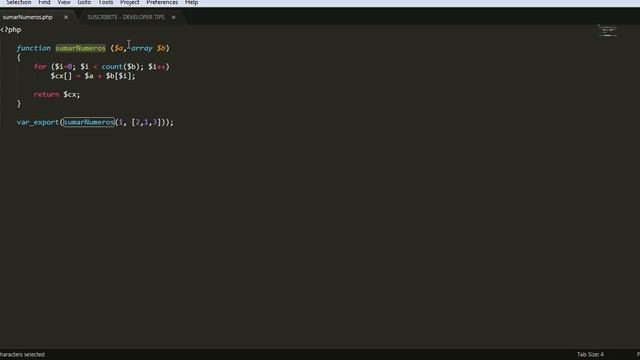Switch to the sumarNumeros.php tab
This screenshot has height=360, width=640.
[x=28, y=17]
